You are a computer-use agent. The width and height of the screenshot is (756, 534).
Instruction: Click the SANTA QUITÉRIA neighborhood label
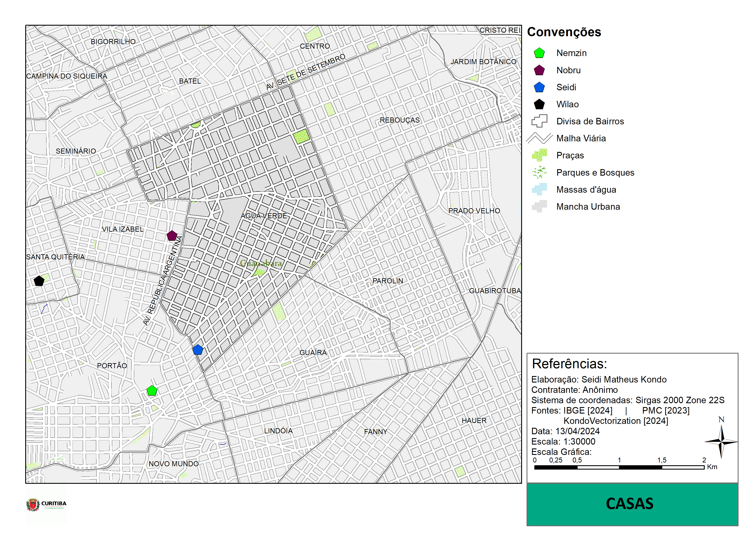(55, 257)
